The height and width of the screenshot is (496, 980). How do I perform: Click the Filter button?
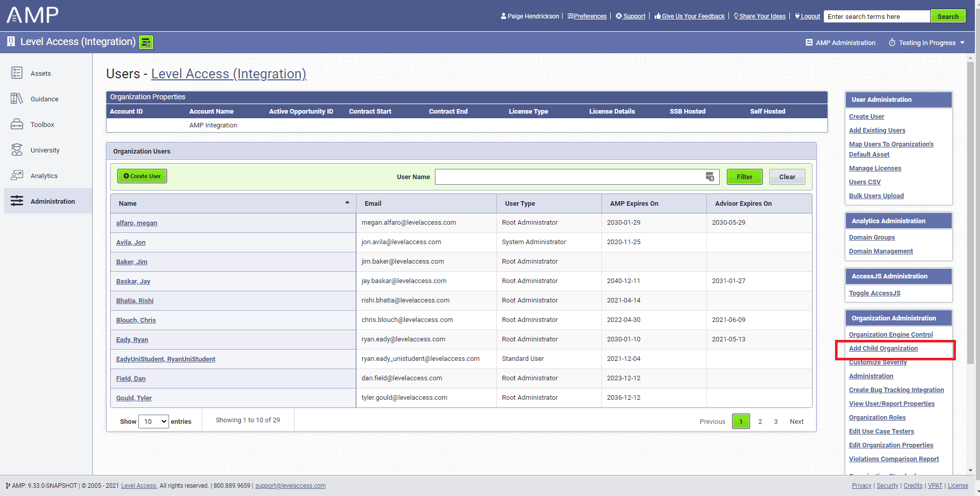click(745, 177)
